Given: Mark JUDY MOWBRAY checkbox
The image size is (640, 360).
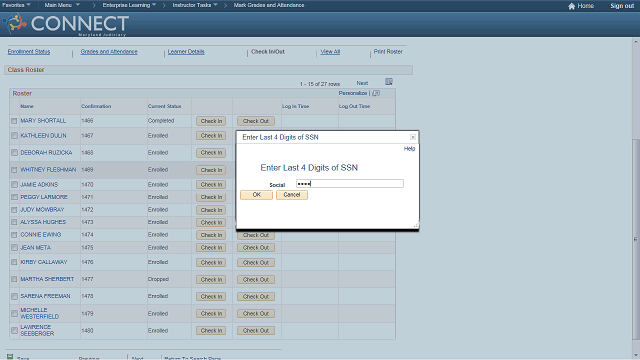Looking at the screenshot, I should click(14, 210).
